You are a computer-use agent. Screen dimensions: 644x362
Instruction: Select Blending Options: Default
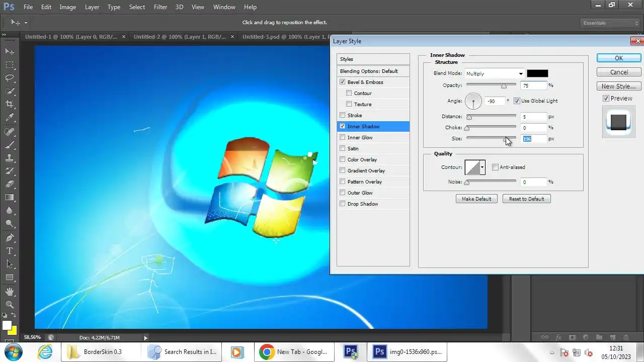pyautogui.click(x=373, y=71)
